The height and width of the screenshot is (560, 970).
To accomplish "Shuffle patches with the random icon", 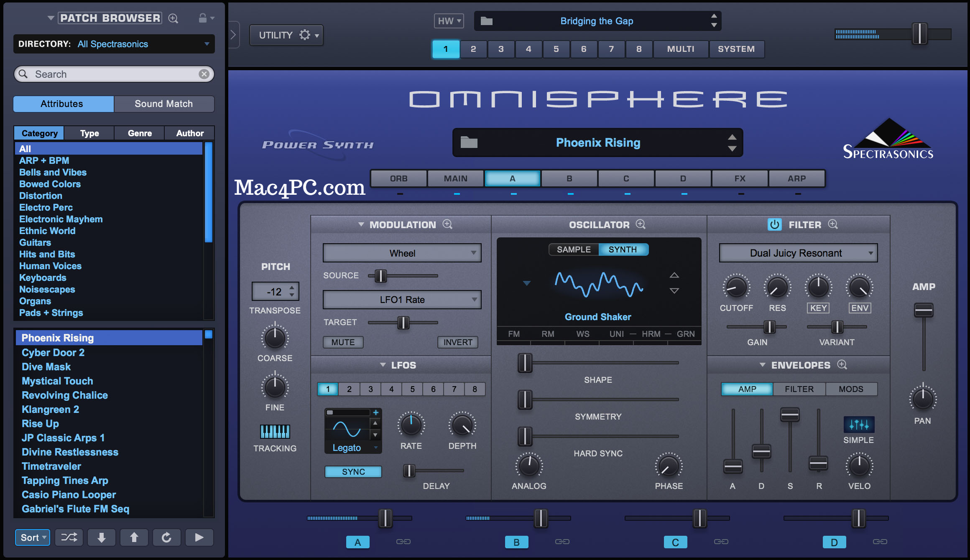I will (69, 537).
